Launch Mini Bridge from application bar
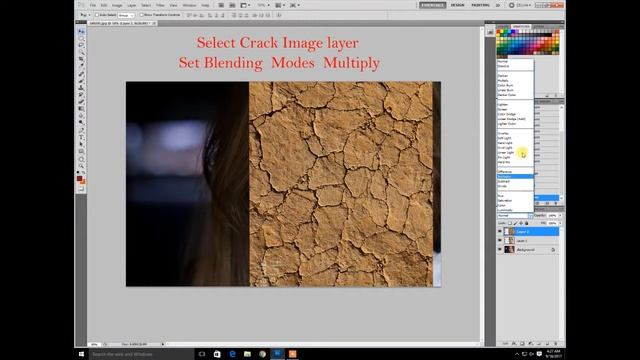This screenshot has height=360, width=640. coord(232,5)
